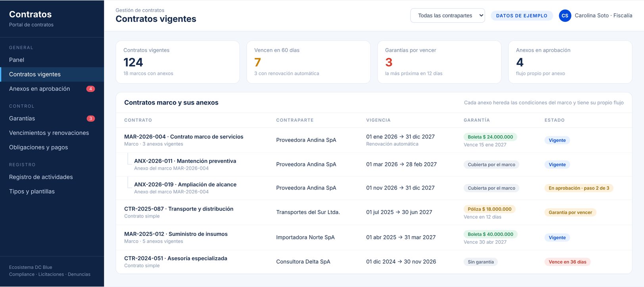Click the red 4 badge beside Anexos en aprobación
The height and width of the screenshot is (287, 644).
point(90,89)
